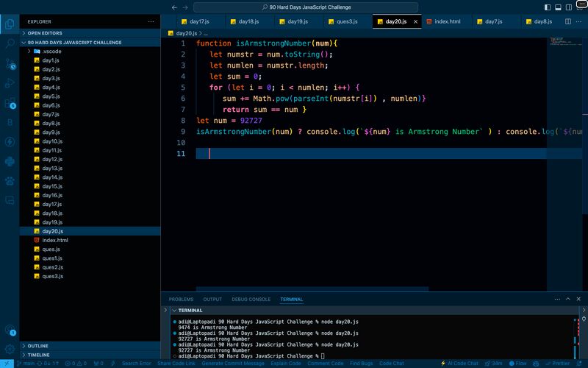Click the split editor right icon

pos(568,21)
